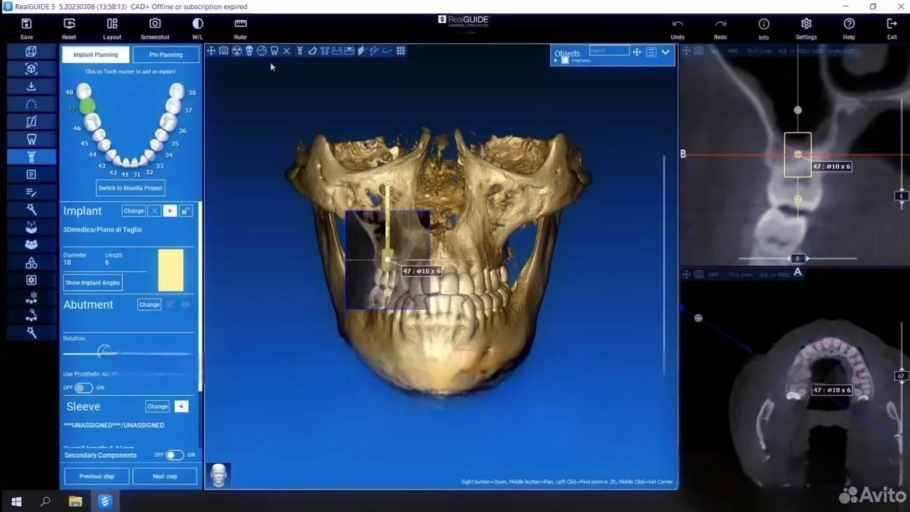Image resolution: width=910 pixels, height=512 pixels.
Task: Click the tooth icon in 3D view toolbar
Action: (275, 51)
